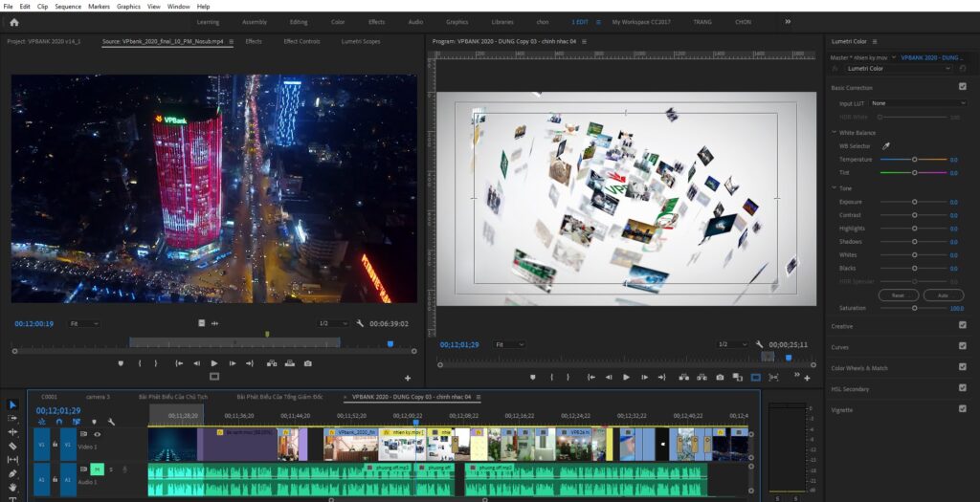The height and width of the screenshot is (502, 980).
Task: Mark Out point in Program monitor
Action: pos(568,377)
